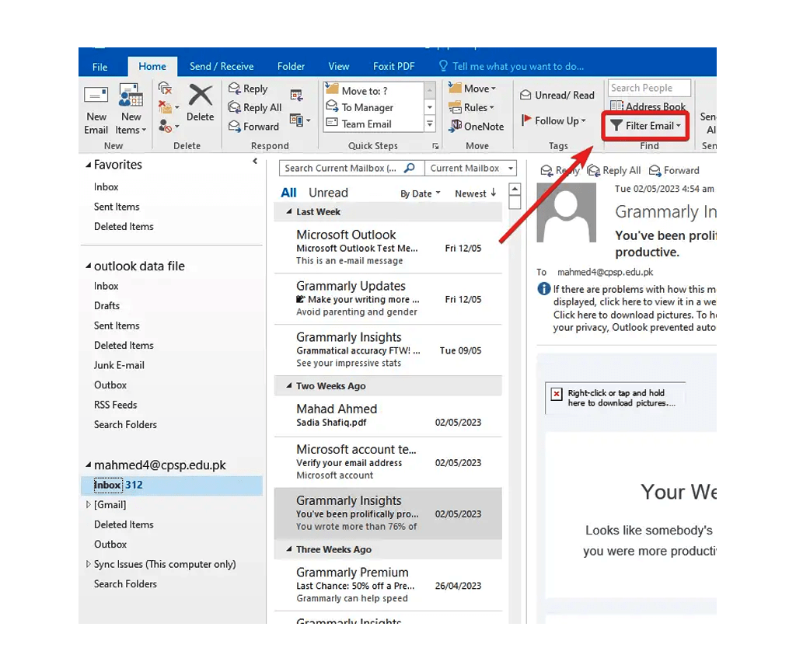
Task: Open the Microsoft account email
Action: click(389, 462)
